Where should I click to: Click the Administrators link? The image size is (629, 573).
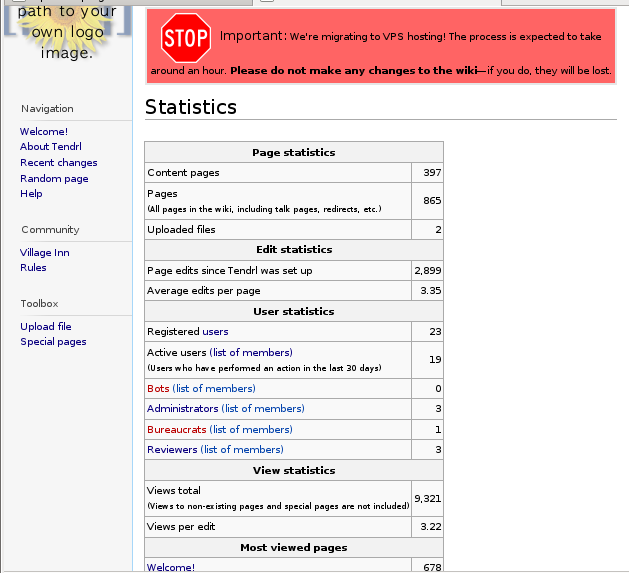tap(182, 409)
